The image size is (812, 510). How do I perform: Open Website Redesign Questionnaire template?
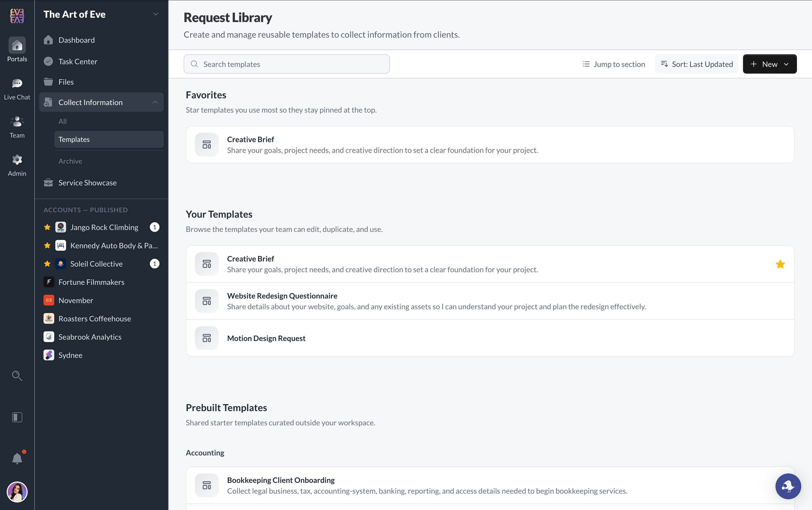490,301
